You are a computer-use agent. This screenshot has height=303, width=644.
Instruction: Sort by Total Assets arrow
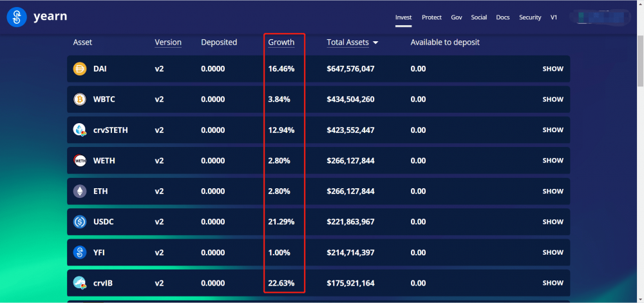(375, 43)
